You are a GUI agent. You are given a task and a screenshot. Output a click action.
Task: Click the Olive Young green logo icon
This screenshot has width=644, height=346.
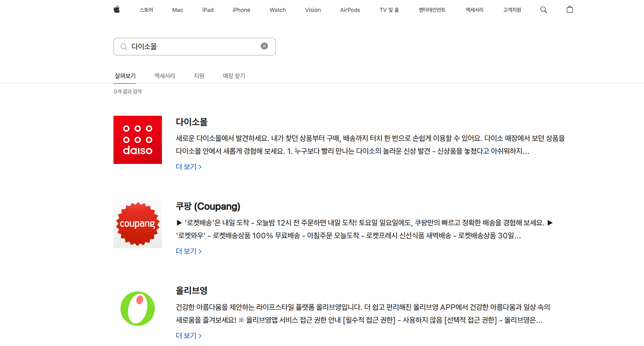coord(138,308)
